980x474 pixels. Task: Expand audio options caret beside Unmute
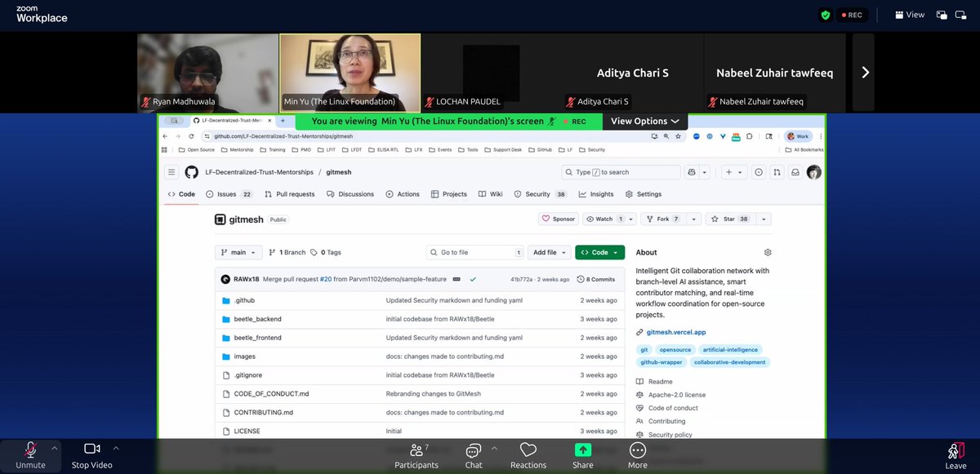click(55, 448)
